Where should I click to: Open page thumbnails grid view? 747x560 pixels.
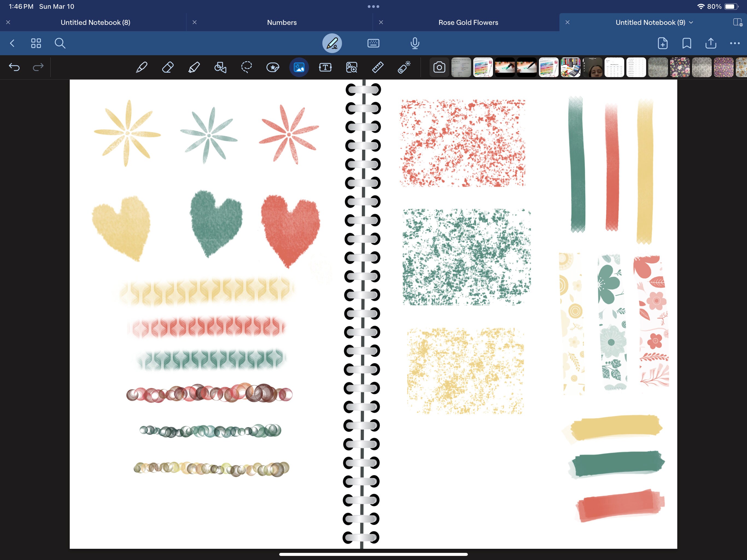click(36, 43)
